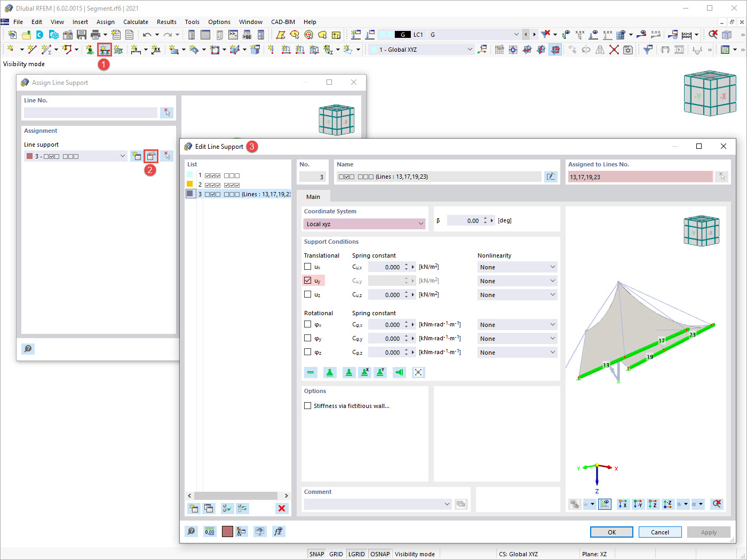Viewport: 747px width, 560px height.
Task: Click the new item icon below the List
Action: (194, 508)
